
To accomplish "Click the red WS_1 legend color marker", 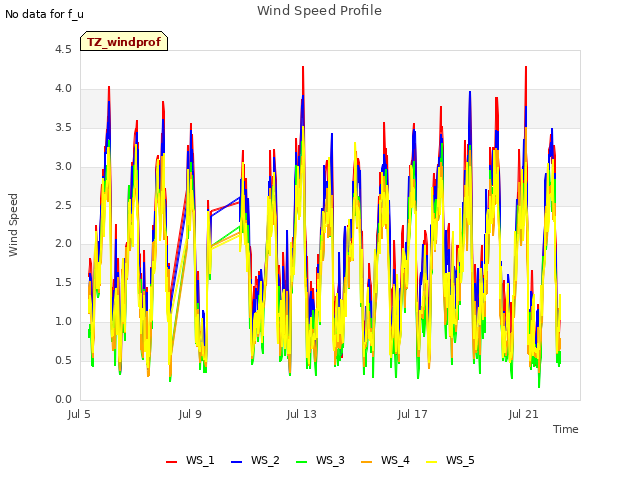I will (171, 462).
